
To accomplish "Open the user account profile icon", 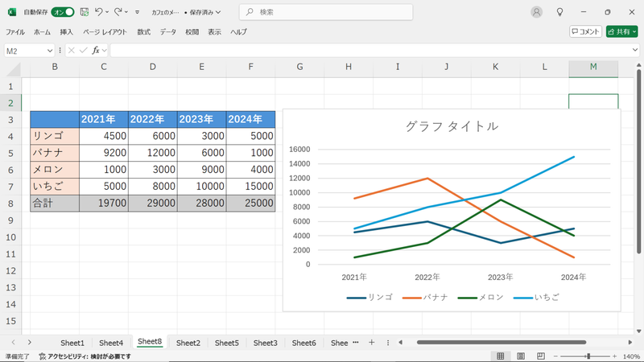I will (536, 12).
